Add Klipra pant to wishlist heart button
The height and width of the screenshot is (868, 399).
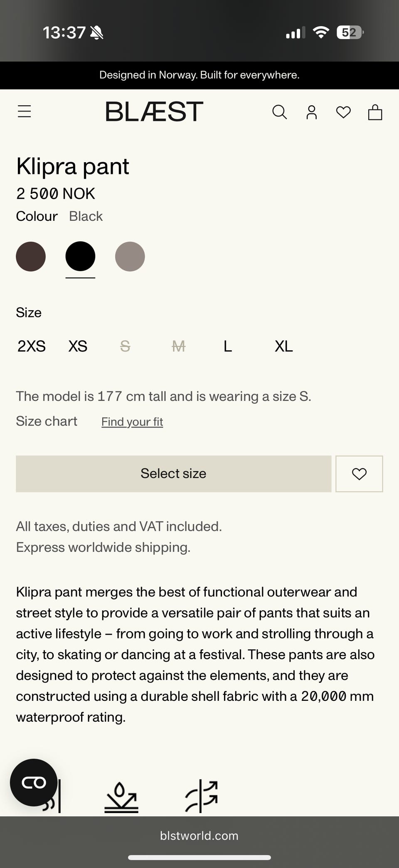point(359,474)
